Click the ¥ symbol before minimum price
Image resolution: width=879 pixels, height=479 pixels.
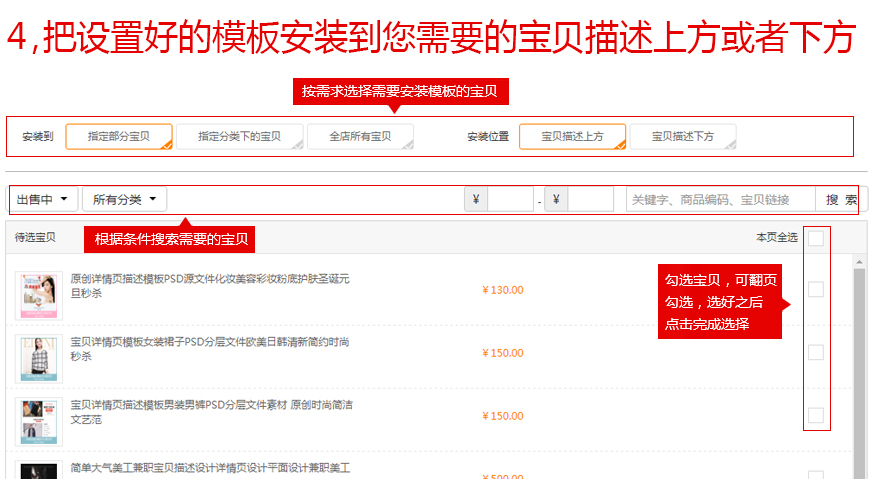476,199
